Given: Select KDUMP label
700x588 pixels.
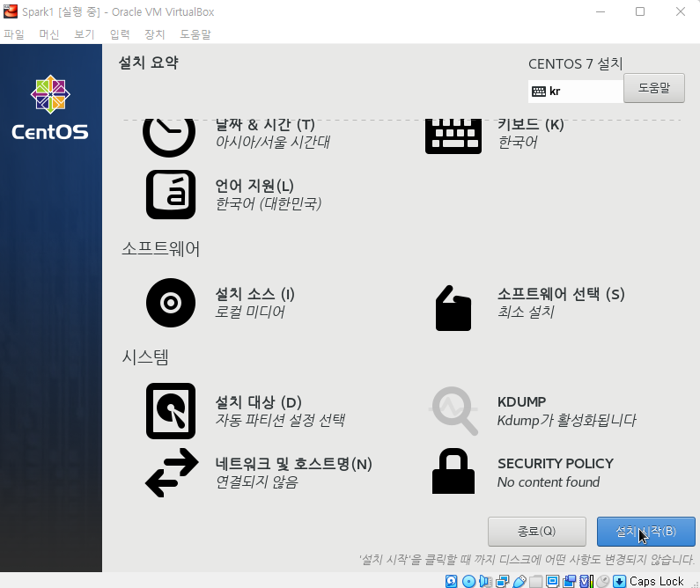Looking at the screenshot, I should (522, 402).
